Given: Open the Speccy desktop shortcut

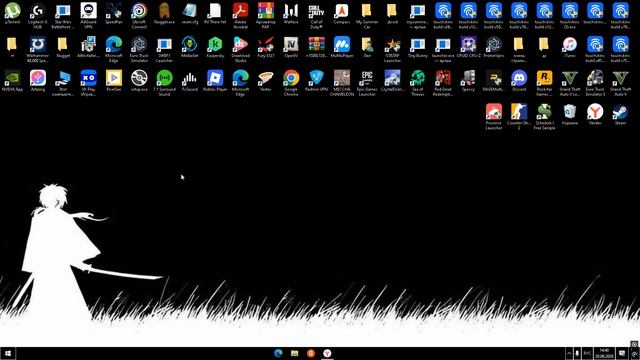Looking at the screenshot, I should pos(468,81).
